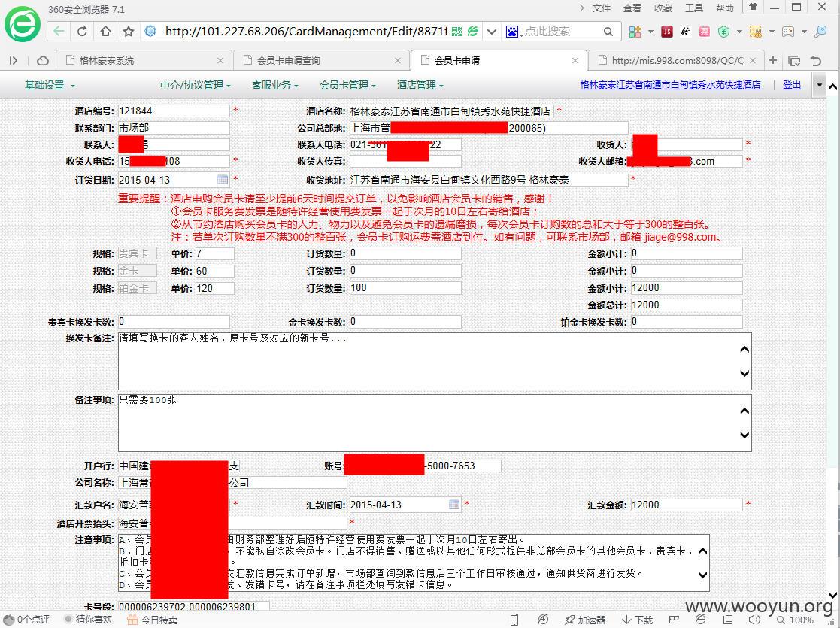This screenshot has height=628, width=840.
Task: Click the 登出 logout link
Action: [x=792, y=85]
